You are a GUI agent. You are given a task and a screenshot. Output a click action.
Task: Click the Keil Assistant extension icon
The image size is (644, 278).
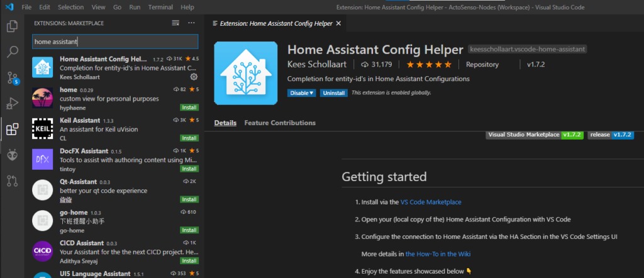[x=43, y=128]
